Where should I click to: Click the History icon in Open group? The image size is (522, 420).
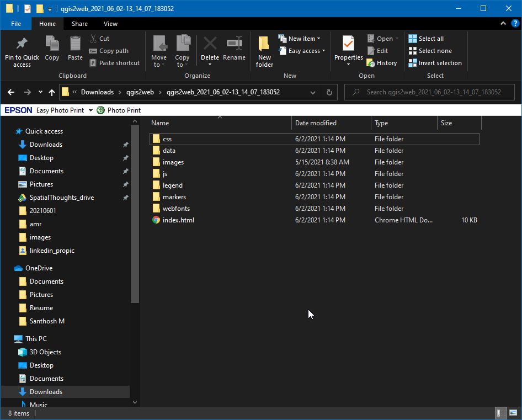371,63
